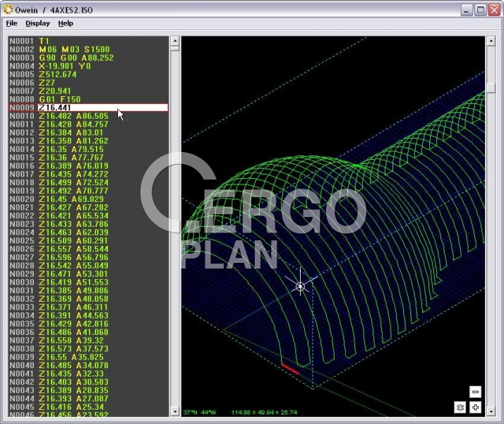The height and width of the screenshot is (424, 504).
Task: Select line N0039 Z16.55 A35.825
Action: click(x=88, y=357)
